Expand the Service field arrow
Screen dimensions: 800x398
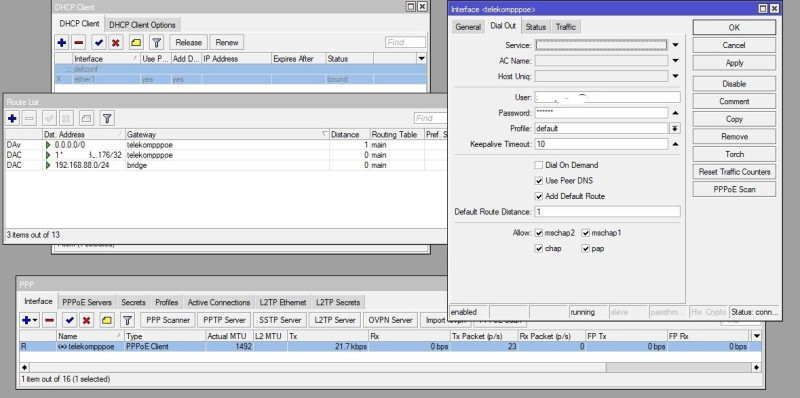(676, 45)
